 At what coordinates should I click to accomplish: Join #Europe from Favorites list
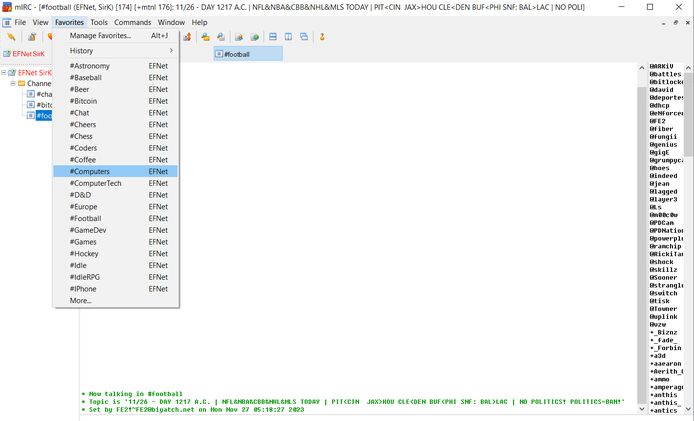click(116, 206)
